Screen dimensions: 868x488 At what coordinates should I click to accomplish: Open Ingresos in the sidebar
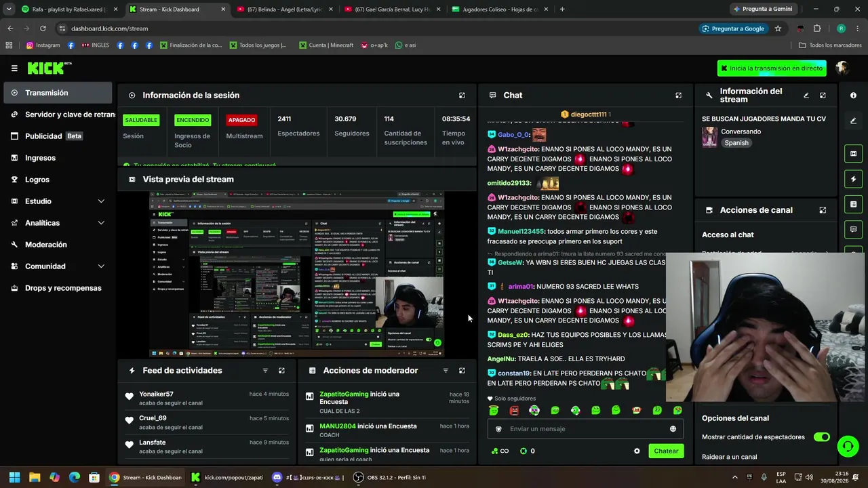(x=58, y=158)
